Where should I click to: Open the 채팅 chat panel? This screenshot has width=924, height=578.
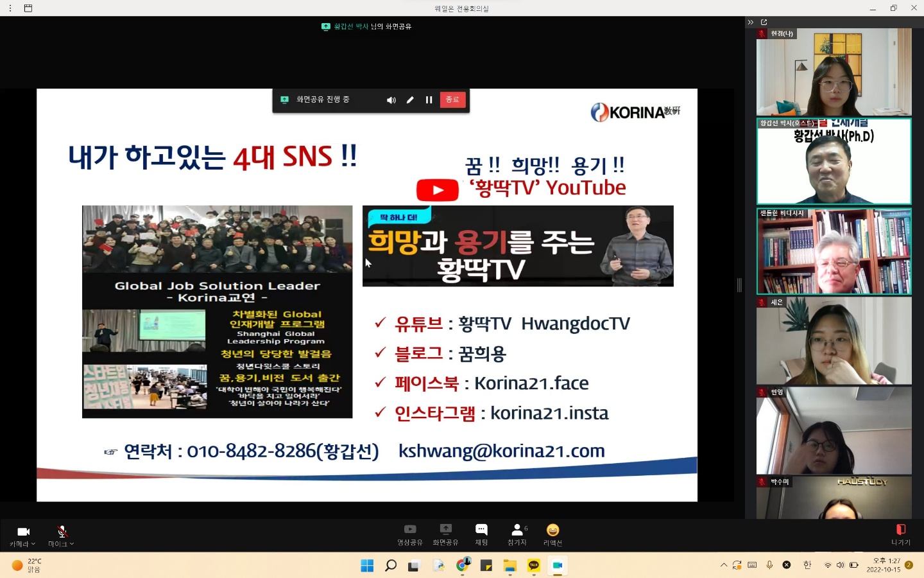pos(481,534)
